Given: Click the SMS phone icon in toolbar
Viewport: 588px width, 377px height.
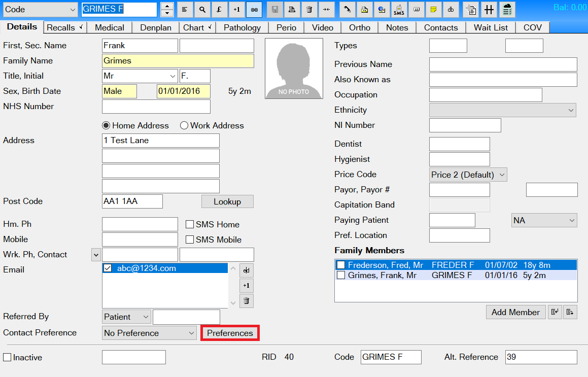Looking at the screenshot, I should (399, 10).
